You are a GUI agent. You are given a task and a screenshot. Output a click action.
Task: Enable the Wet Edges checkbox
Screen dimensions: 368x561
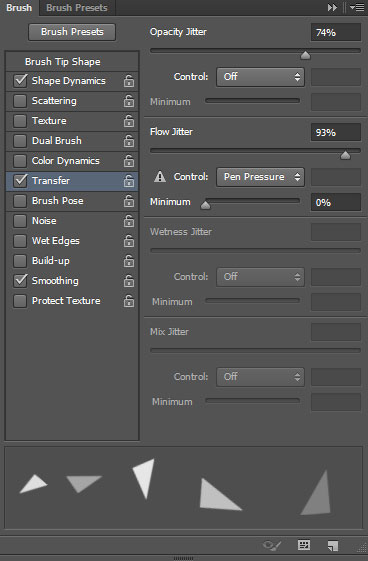(20, 241)
